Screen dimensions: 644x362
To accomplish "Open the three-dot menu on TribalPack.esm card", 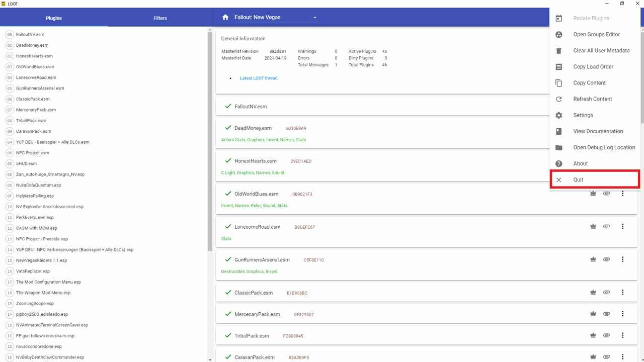I will 622,335.
